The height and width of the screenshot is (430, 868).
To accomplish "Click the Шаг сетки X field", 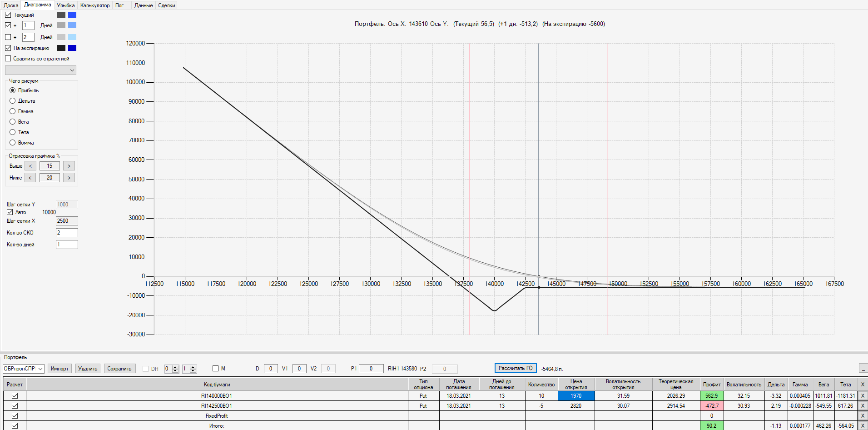I will point(67,221).
